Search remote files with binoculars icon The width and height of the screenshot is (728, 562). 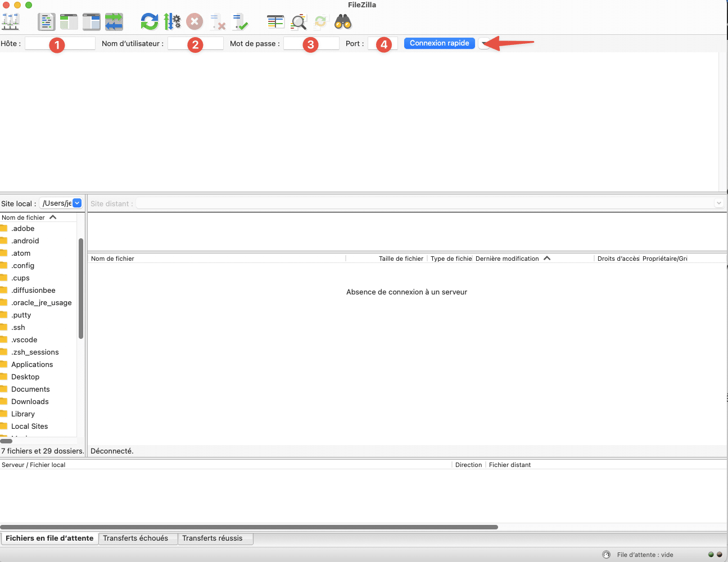pyautogui.click(x=343, y=22)
